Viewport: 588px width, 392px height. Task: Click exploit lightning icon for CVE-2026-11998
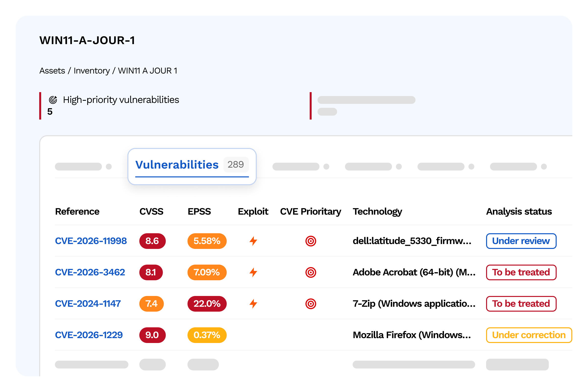253,241
